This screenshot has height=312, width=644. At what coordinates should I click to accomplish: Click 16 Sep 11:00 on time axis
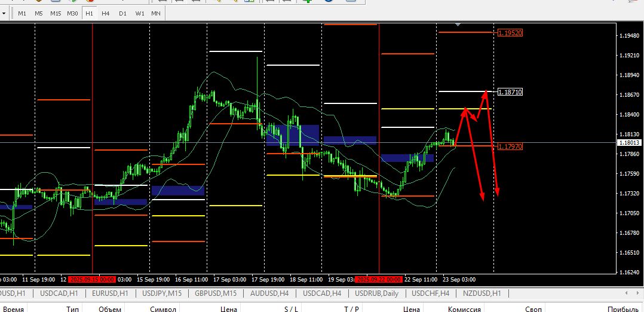(192, 280)
